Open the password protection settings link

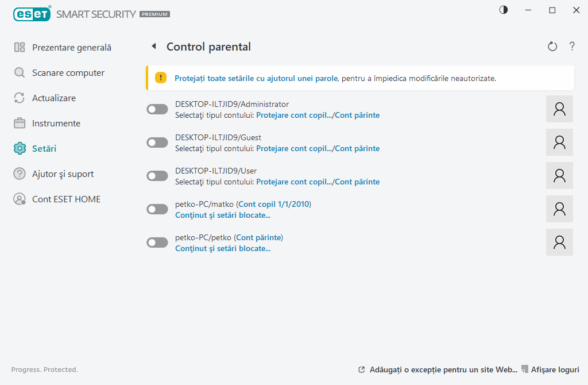[x=256, y=77]
